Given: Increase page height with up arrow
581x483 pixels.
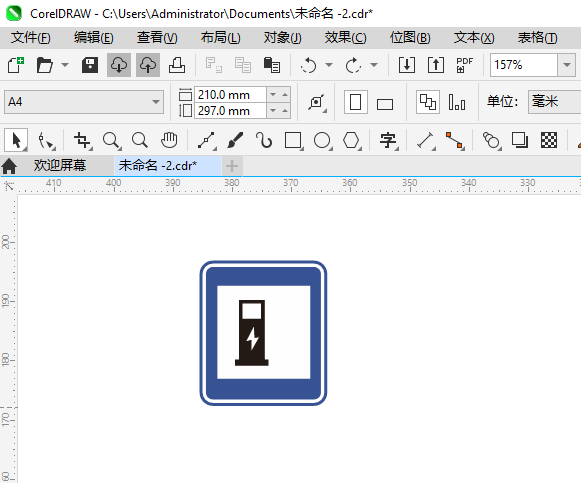Looking at the screenshot, I should click(x=285, y=111).
